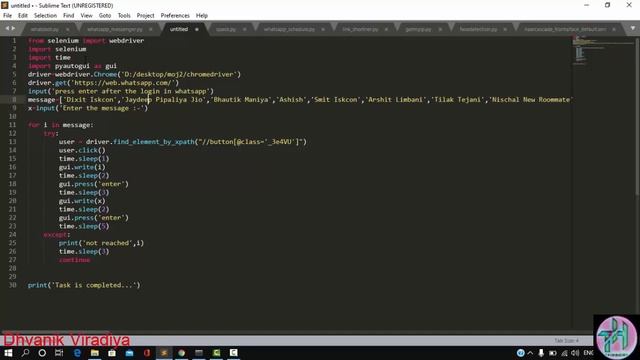Screen dimensions: 640x360
Task: Switch to the link_shortner.py tab
Action: click(x=360, y=29)
